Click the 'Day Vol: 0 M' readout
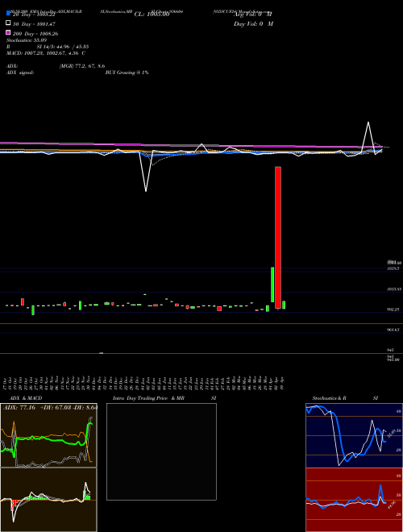Image resolution: width=403 pixels, height=532 pixels. (253, 23)
